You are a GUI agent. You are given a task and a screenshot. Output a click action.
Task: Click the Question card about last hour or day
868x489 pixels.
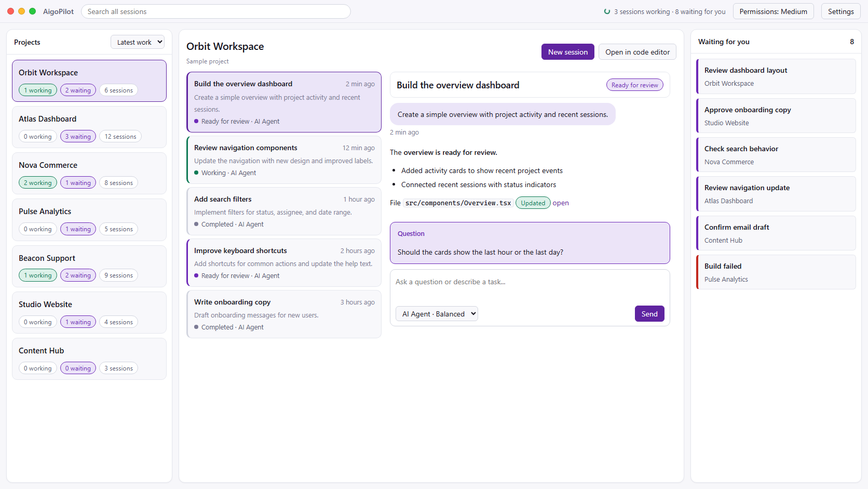(530, 243)
